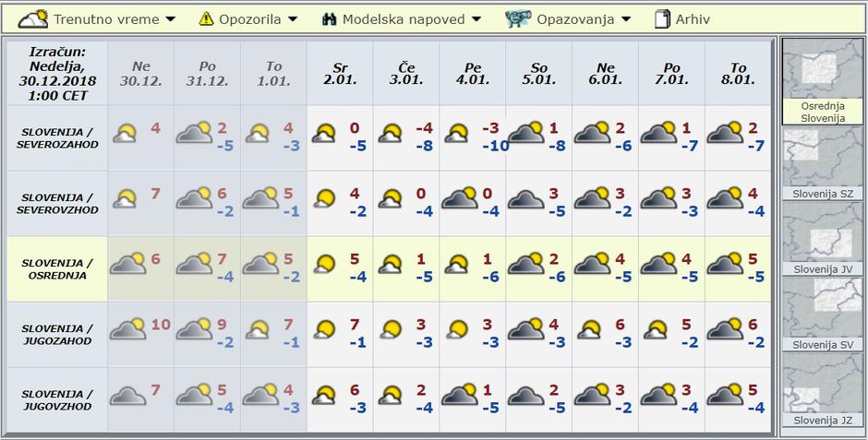
Task: Click the sun-cloud icon beside Trenutno vreme
Action: click(33, 18)
